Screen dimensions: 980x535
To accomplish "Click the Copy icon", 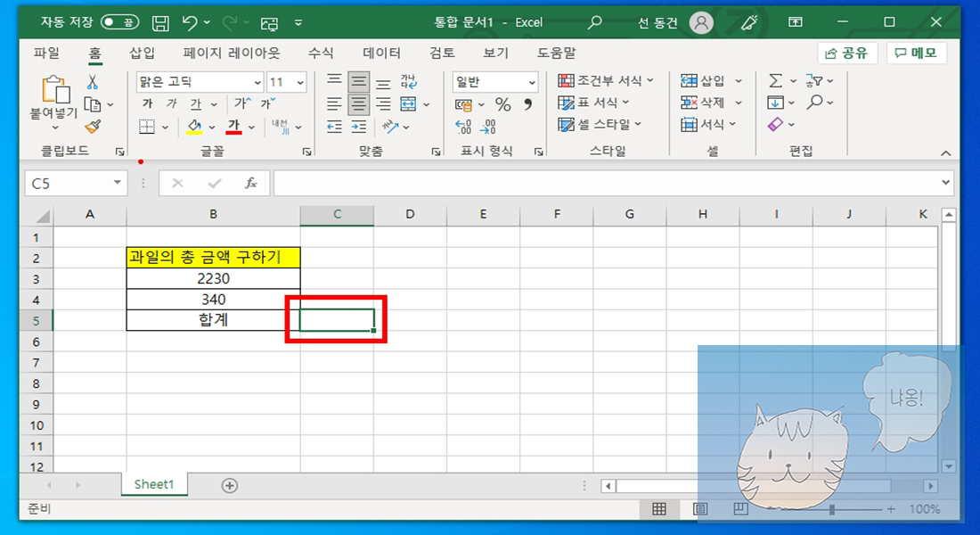I will pos(93,104).
